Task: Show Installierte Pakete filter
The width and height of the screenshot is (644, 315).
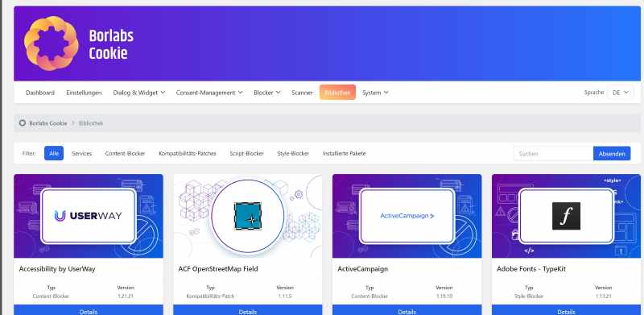Action: point(345,153)
